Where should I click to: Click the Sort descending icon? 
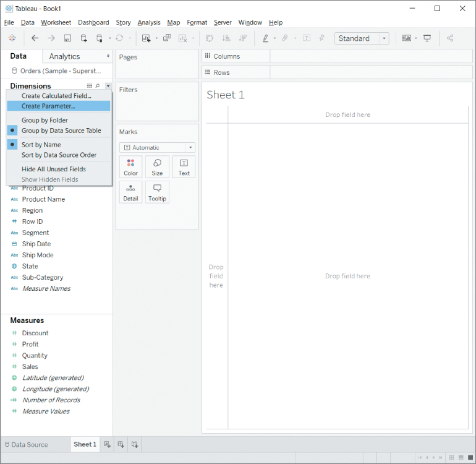(x=242, y=38)
